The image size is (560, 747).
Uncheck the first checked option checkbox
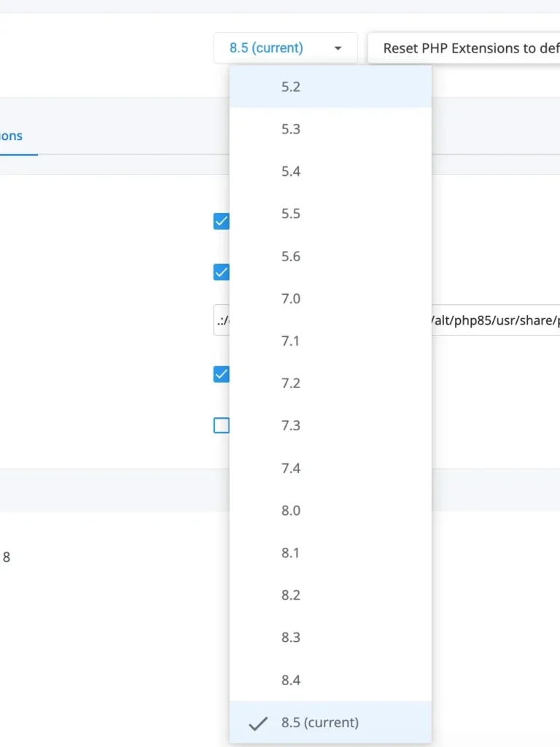pyautogui.click(x=222, y=221)
